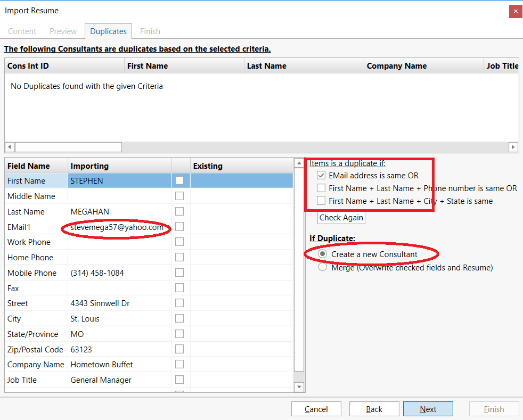Uncheck 'EMail address is same OR' criterion
Screen dimensions: 523x420
click(321, 175)
